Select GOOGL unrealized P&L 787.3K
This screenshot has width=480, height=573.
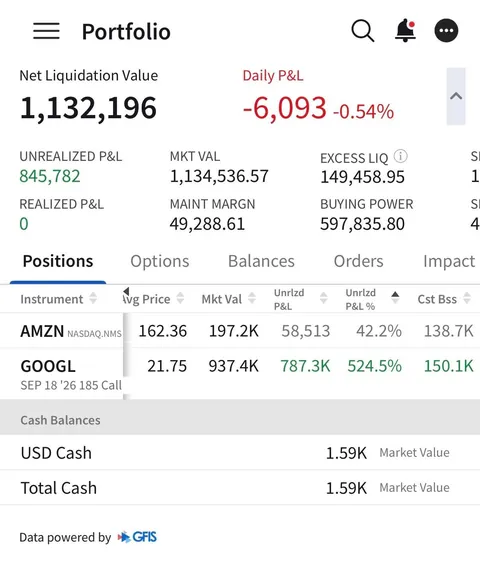pyautogui.click(x=305, y=366)
